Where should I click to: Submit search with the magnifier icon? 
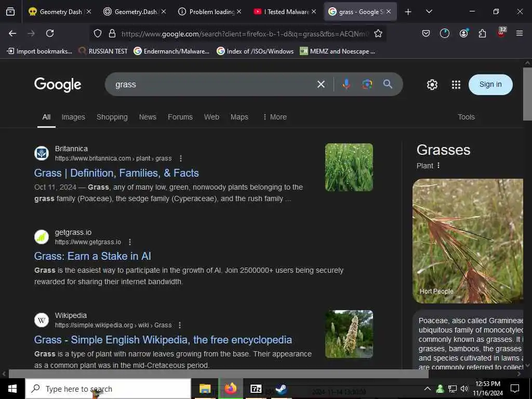click(x=388, y=84)
